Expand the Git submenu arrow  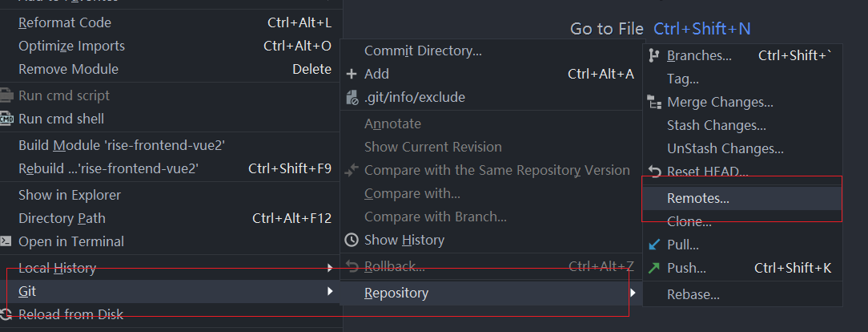pyautogui.click(x=330, y=291)
